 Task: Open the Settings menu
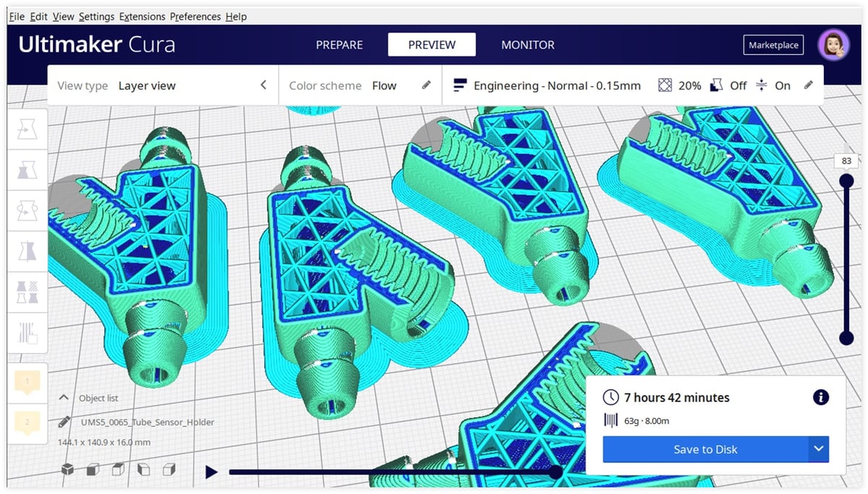click(x=96, y=16)
